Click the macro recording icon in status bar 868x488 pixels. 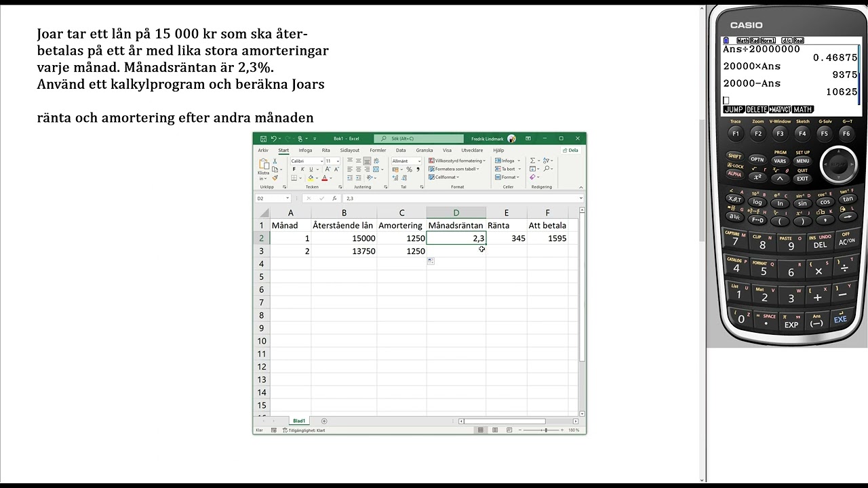pyautogui.click(x=274, y=430)
